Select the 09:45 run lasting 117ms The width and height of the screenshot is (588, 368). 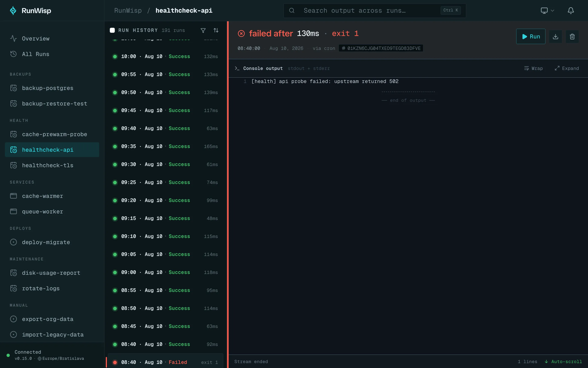(165, 110)
